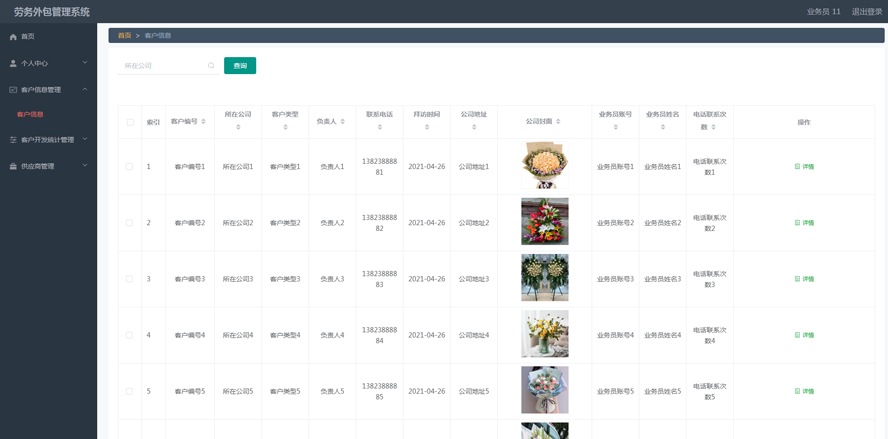This screenshot has width=888, height=439.
Task: Click the 索引 column header
Action: [x=153, y=122]
